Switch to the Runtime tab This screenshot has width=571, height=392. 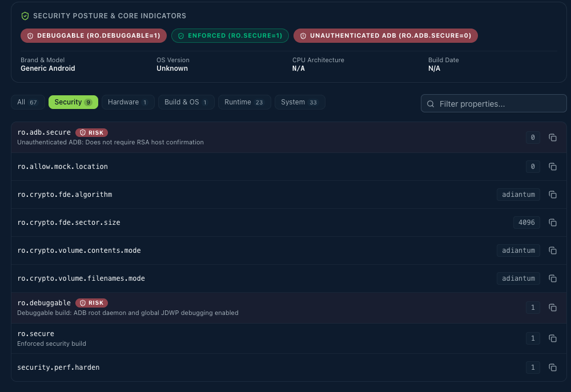pyautogui.click(x=244, y=102)
